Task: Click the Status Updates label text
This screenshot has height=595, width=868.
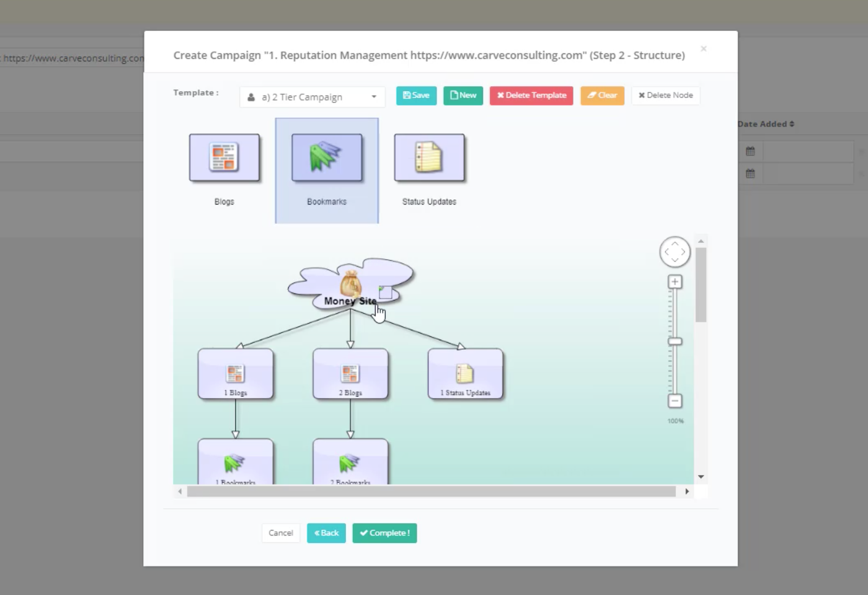Action: (429, 202)
